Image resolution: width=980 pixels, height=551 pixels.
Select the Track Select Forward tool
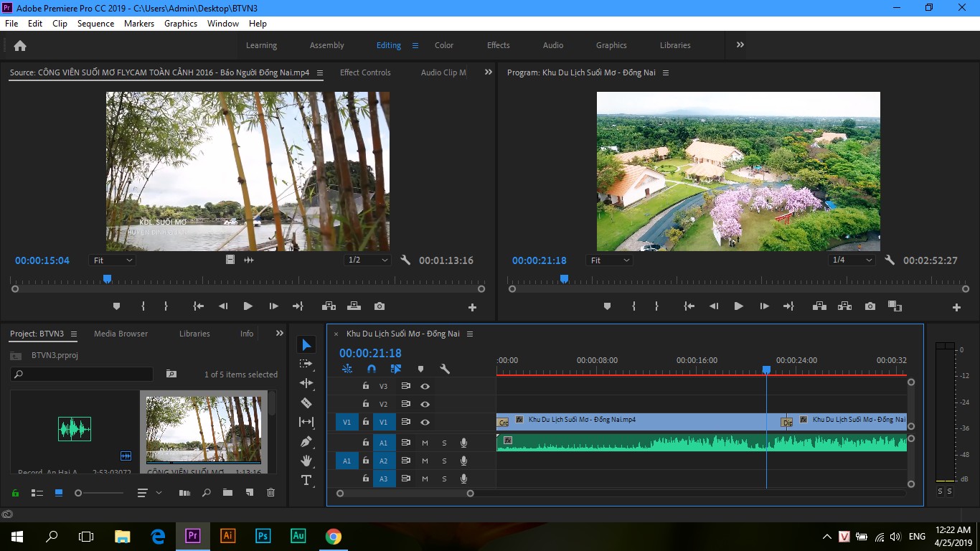(x=306, y=364)
